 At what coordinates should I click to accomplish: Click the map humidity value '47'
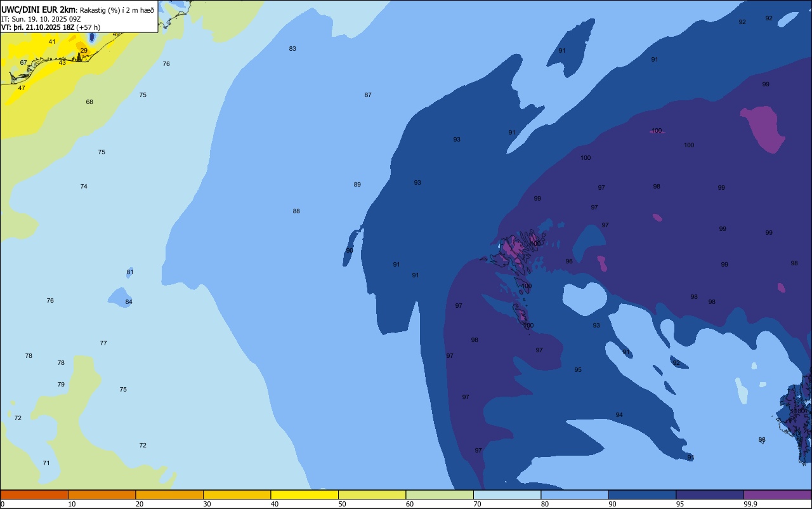click(x=22, y=88)
